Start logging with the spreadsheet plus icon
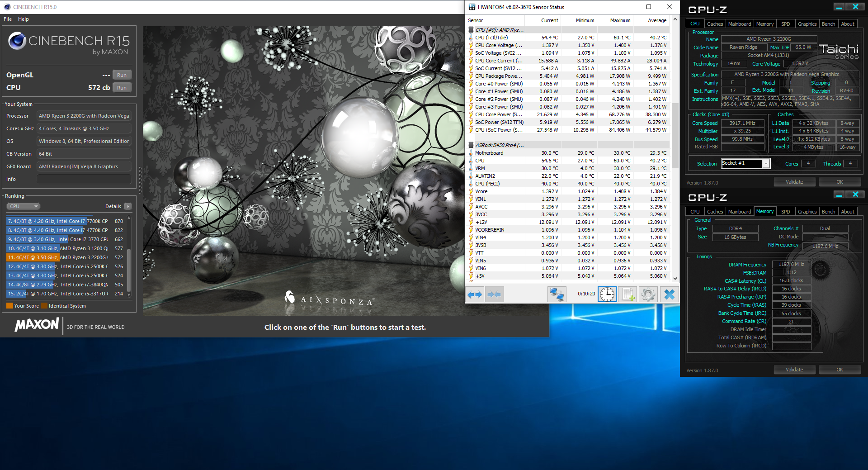 628,294
